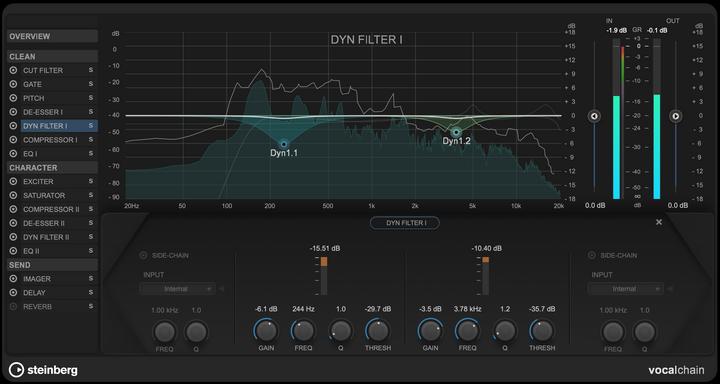720x384 pixels.
Task: Open the OVERVIEW page
Action: tap(52, 36)
